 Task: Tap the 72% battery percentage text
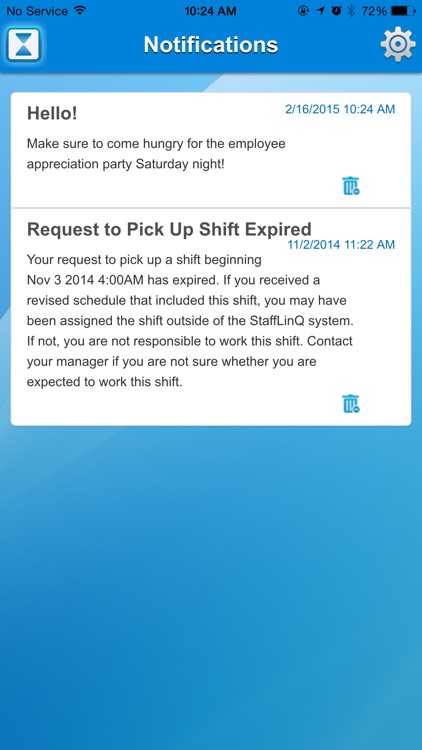point(375,11)
